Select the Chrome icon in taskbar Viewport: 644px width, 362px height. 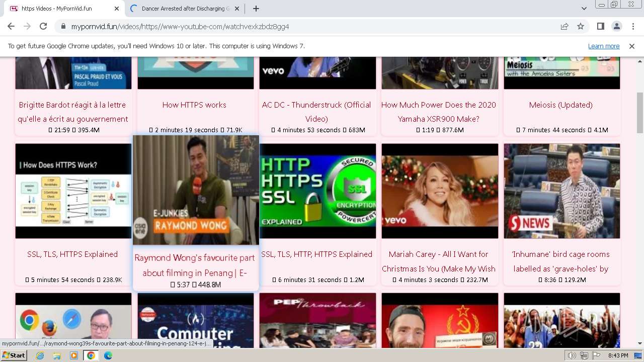tap(91, 355)
